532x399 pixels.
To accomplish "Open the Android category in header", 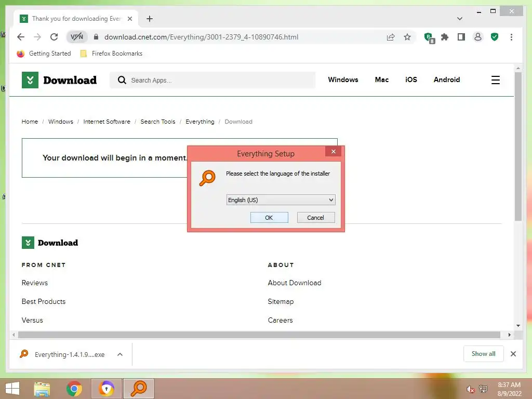I will tap(446, 79).
